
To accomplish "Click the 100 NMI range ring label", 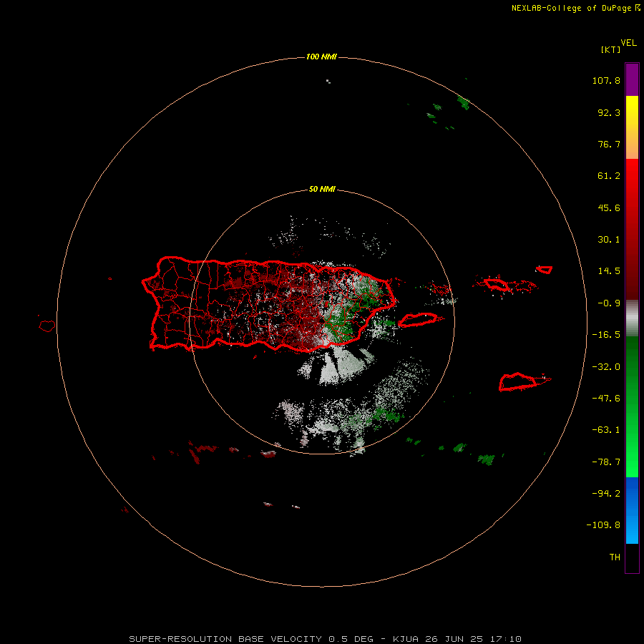I will (321, 57).
